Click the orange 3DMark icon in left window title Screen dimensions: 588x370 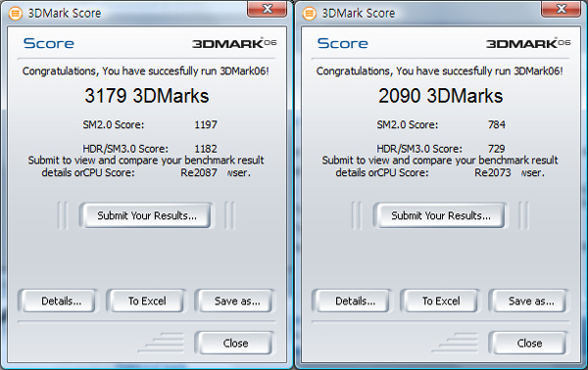pyautogui.click(x=16, y=14)
